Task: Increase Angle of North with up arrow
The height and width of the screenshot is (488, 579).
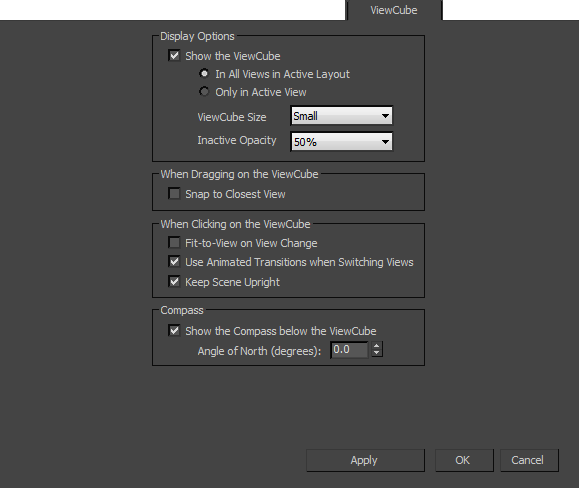Action: [x=377, y=346]
